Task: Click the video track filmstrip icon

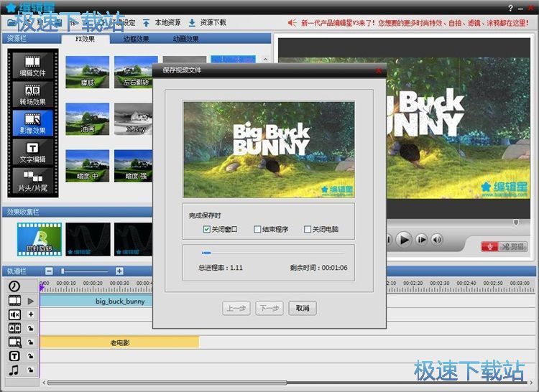Action: pos(14,301)
